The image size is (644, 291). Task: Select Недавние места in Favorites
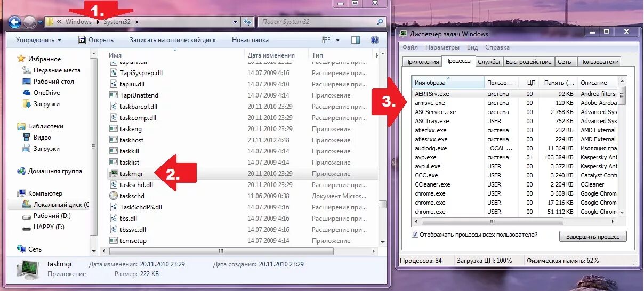click(57, 70)
